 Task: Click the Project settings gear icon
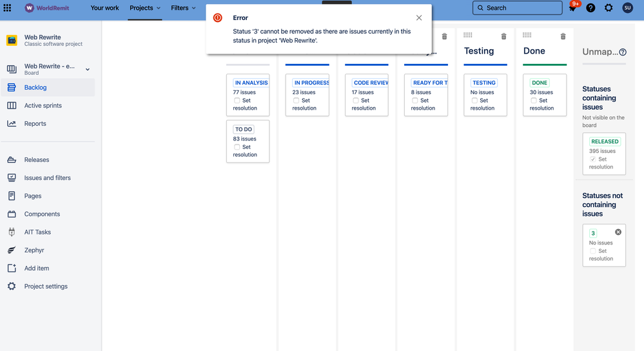(x=12, y=286)
